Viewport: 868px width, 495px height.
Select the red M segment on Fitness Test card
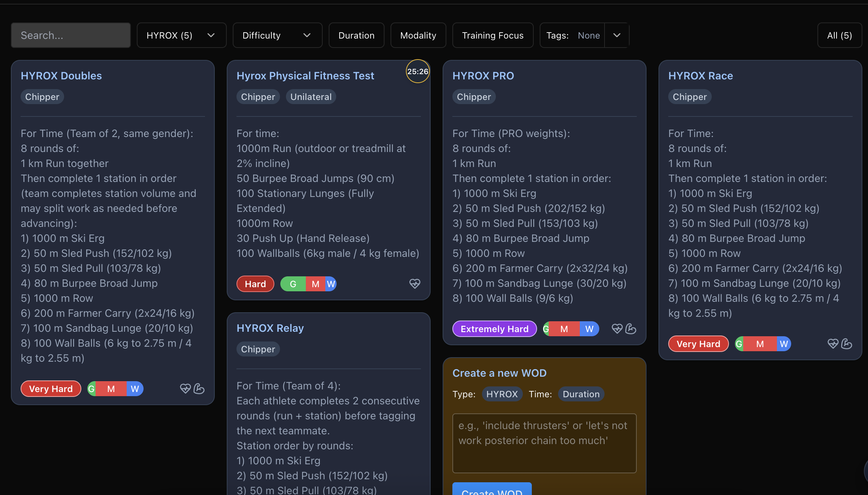coord(316,284)
